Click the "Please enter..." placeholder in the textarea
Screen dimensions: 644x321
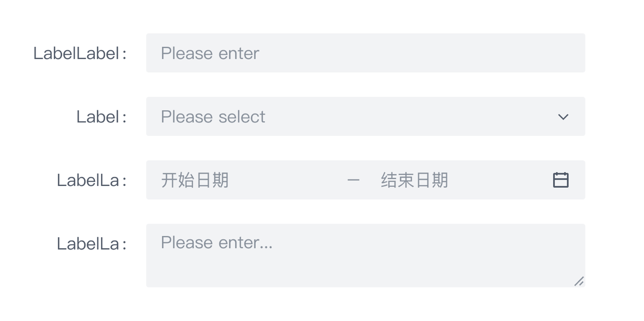click(216, 242)
